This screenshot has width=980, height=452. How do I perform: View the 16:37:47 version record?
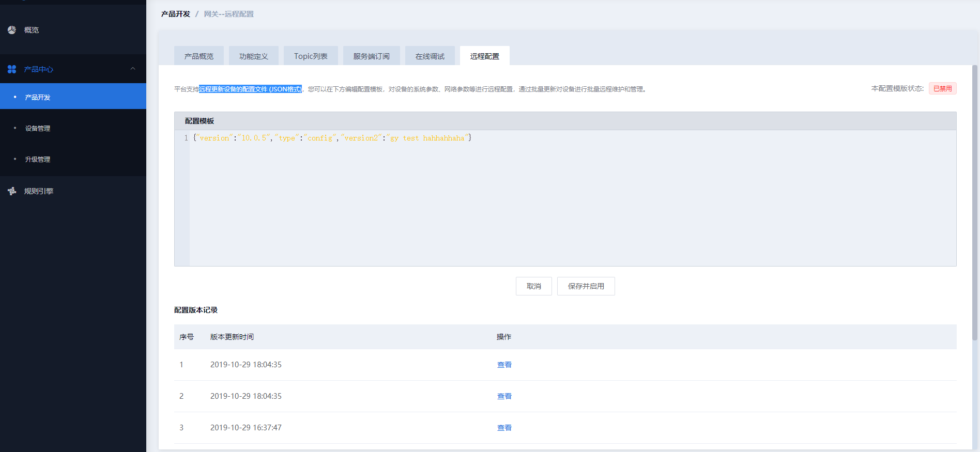(504, 428)
